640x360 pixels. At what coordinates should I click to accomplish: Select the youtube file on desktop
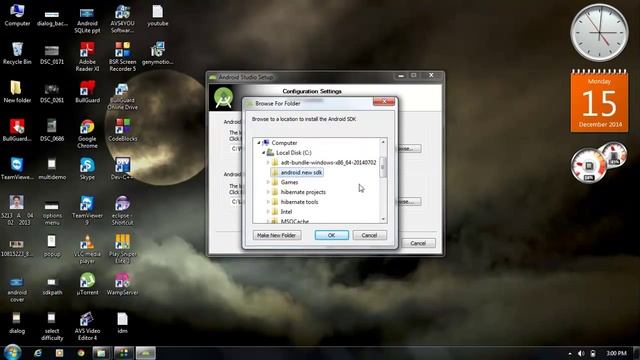[158, 15]
